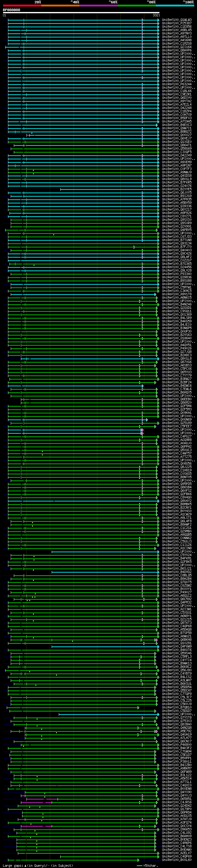Select the UniRef100_C1BLK6 label
The width and height of the screenshot is (197, 868).
(x=177, y=91)
